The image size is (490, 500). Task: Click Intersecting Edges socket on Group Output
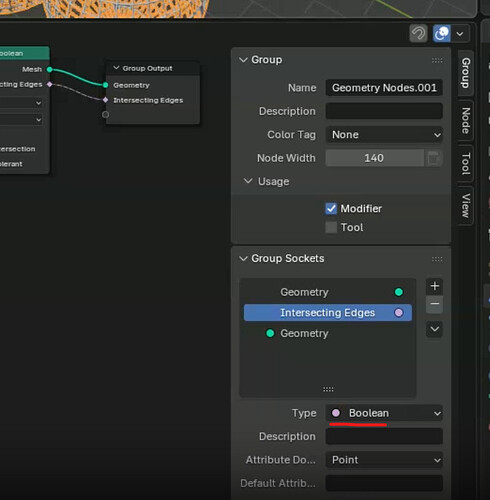[x=105, y=100]
